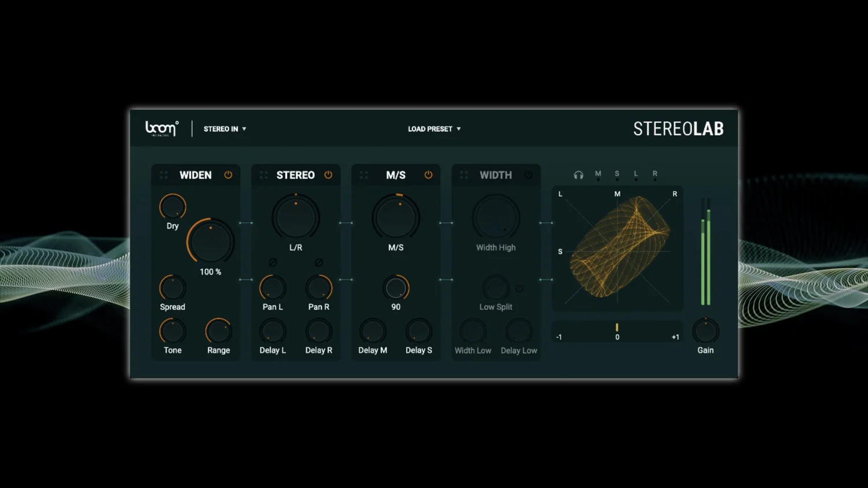
Task: Select the R meter label above the scope
Action: click(654, 173)
